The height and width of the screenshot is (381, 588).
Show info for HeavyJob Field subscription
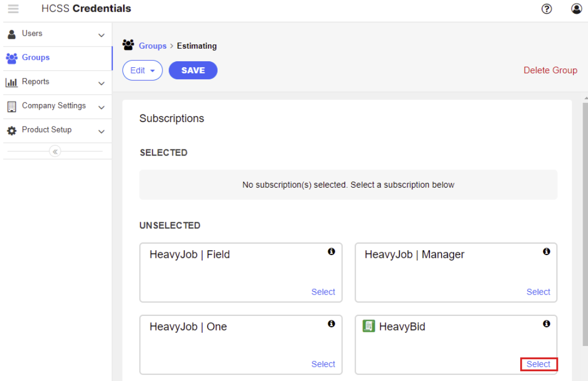coord(331,251)
